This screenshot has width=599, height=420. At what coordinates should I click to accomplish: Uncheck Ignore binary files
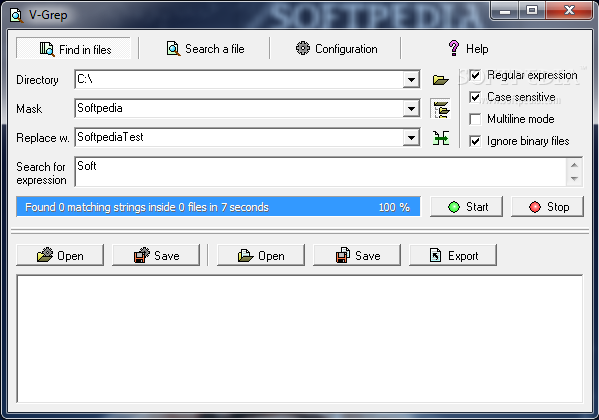pos(475,141)
